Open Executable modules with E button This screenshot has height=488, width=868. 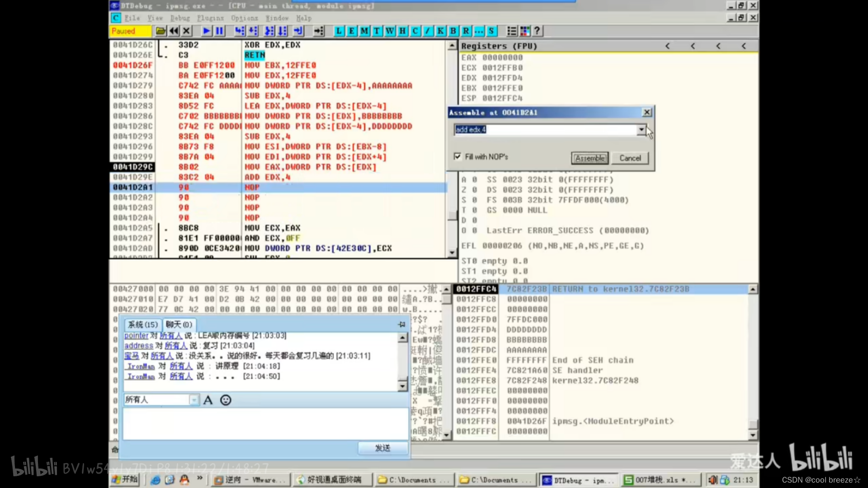coord(351,31)
